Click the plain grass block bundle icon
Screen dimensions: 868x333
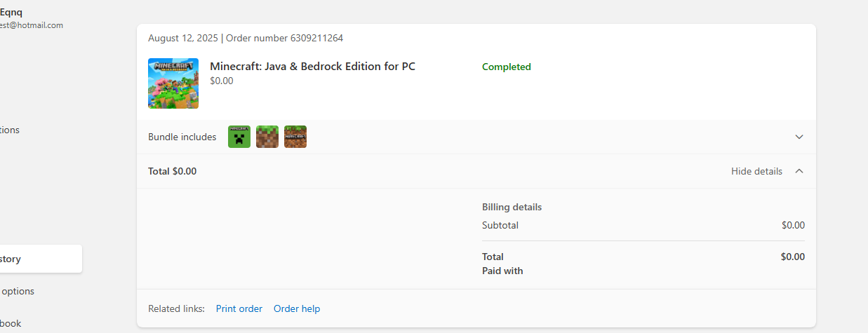click(x=267, y=137)
